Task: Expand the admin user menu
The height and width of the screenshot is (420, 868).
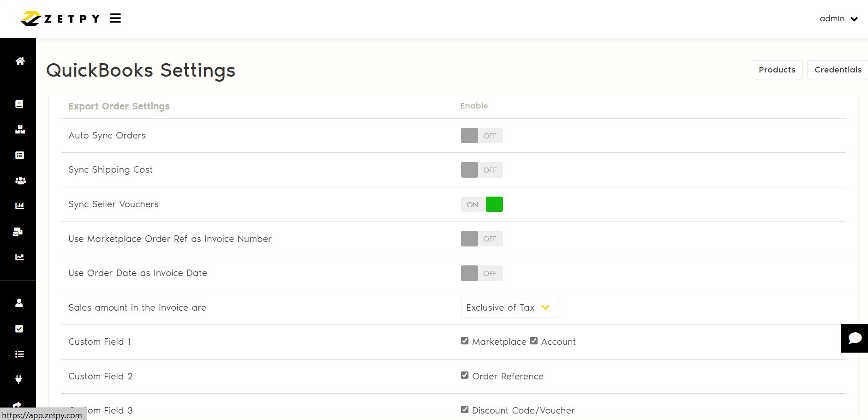Action: click(x=838, y=19)
